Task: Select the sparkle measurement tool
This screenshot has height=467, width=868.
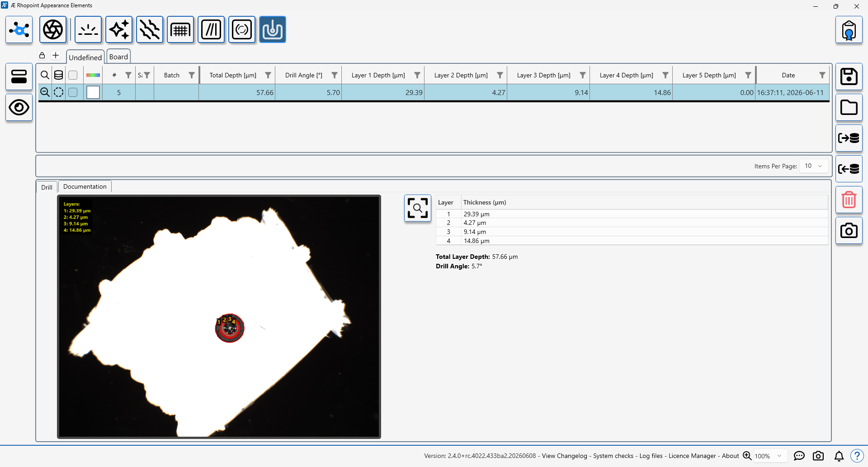Action: 119,29
